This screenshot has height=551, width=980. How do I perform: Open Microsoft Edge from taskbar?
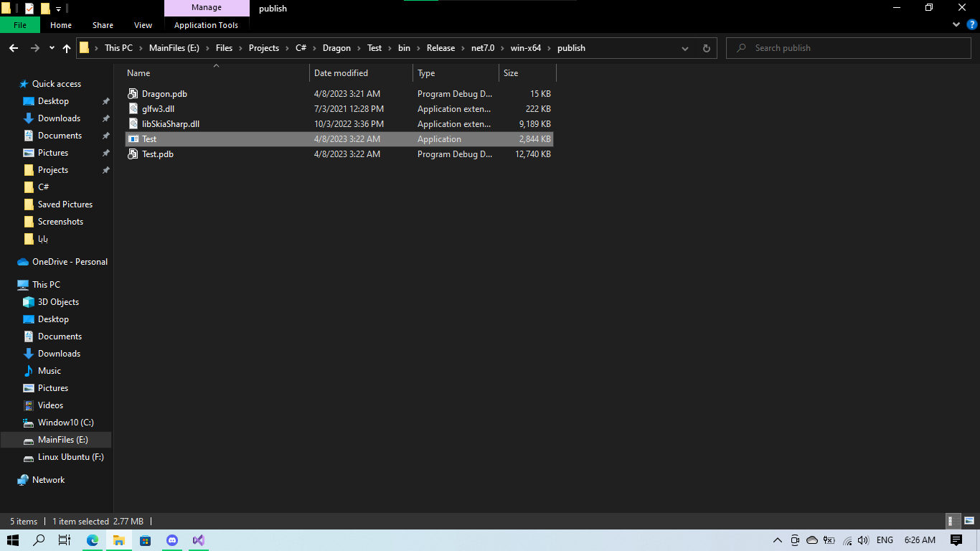(93, 540)
